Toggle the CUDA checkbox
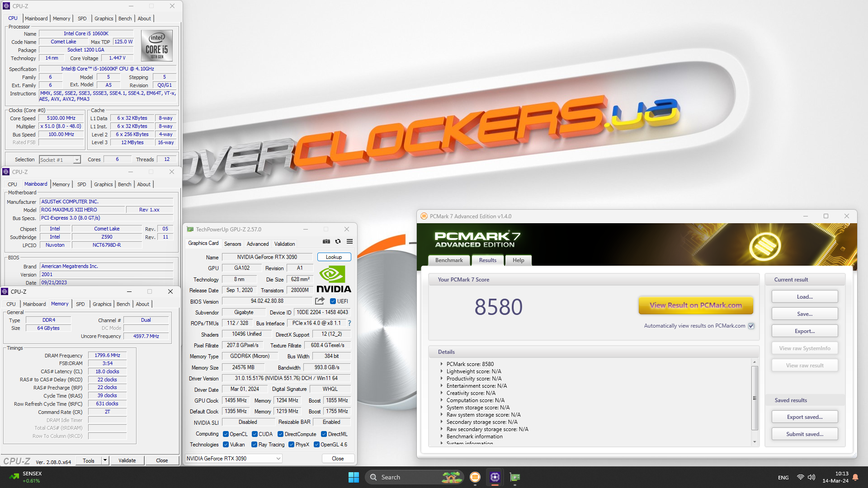This screenshot has width=868, height=488. click(x=255, y=434)
